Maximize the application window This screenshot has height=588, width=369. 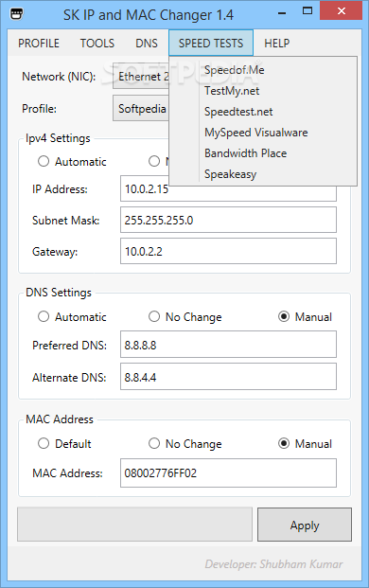pyautogui.click(x=307, y=11)
